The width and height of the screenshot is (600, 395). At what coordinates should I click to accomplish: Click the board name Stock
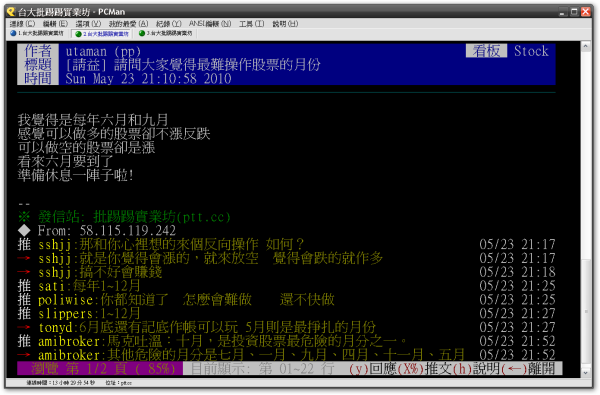pyautogui.click(x=531, y=51)
